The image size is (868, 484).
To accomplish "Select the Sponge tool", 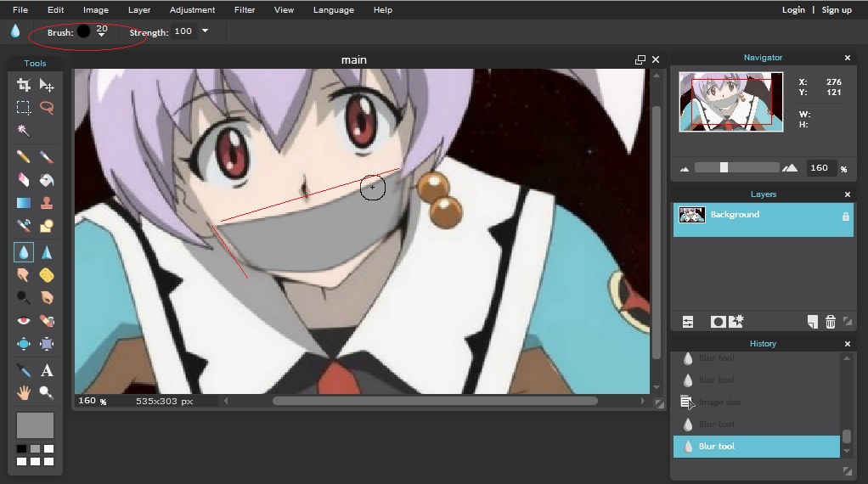I will (x=47, y=275).
